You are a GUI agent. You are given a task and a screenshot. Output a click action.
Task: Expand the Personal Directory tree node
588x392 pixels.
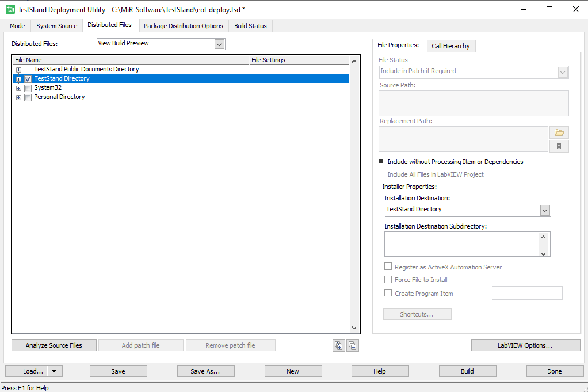coord(18,97)
